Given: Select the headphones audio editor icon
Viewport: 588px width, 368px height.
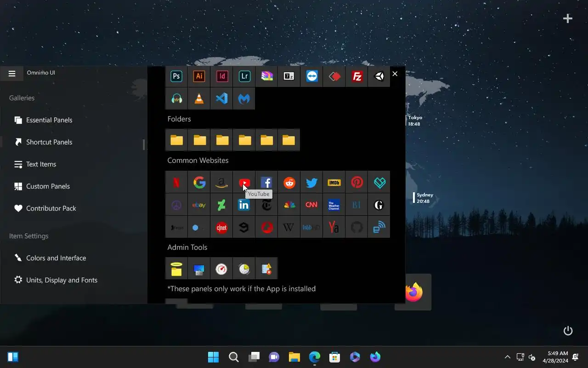Looking at the screenshot, I should tap(176, 98).
